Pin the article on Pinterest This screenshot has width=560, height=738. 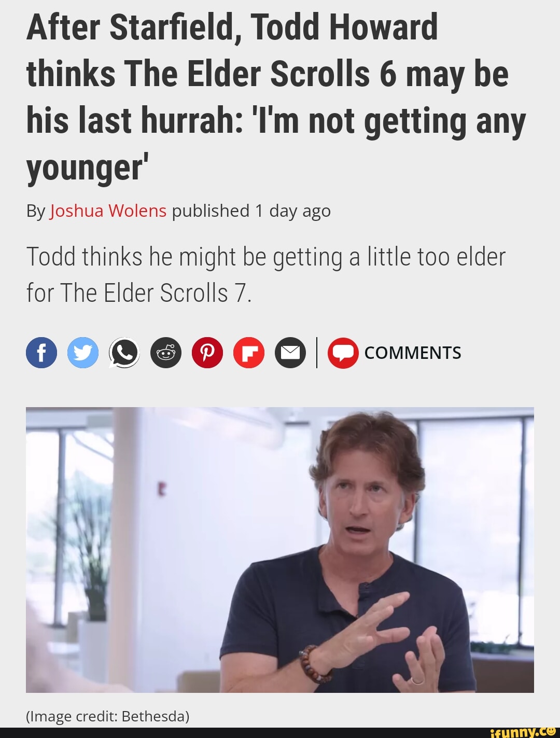pyautogui.click(x=207, y=353)
